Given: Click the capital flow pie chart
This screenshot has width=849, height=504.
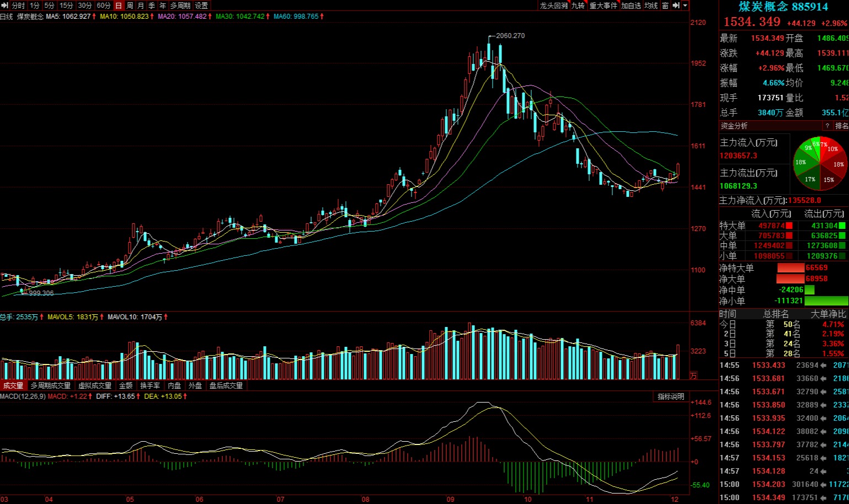Looking at the screenshot, I should click(820, 164).
